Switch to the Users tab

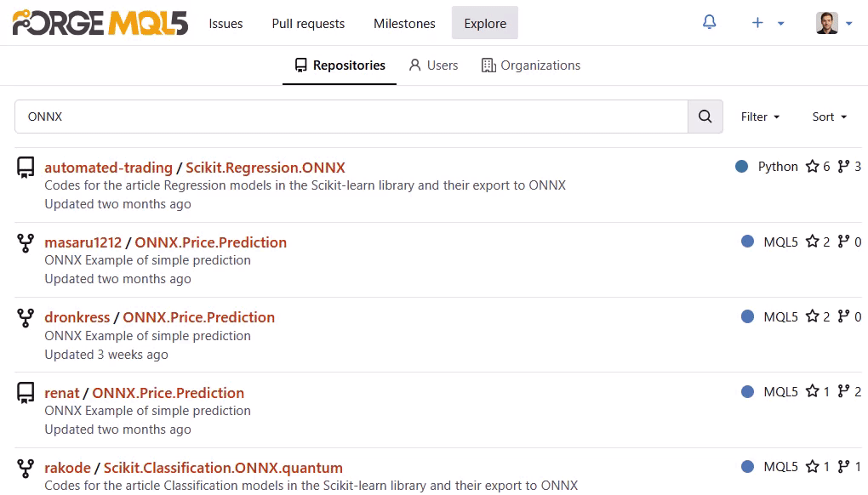coord(433,65)
